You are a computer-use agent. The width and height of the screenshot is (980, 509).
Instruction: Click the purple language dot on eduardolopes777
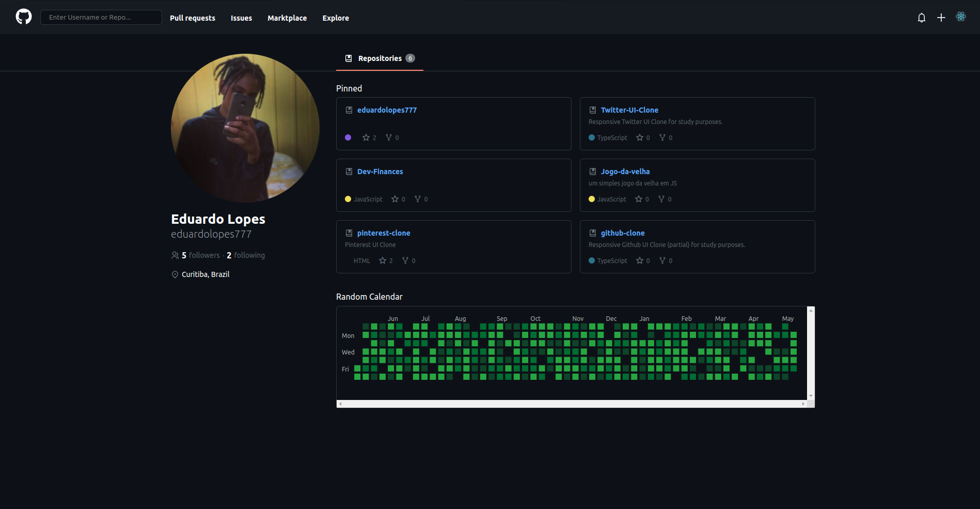[x=348, y=137]
